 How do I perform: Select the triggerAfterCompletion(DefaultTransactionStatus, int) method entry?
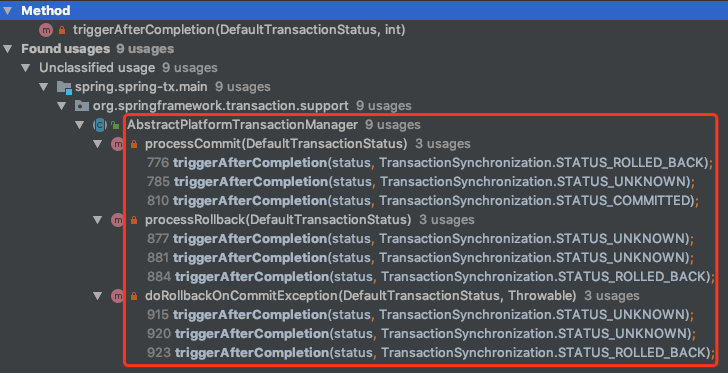tap(239, 30)
